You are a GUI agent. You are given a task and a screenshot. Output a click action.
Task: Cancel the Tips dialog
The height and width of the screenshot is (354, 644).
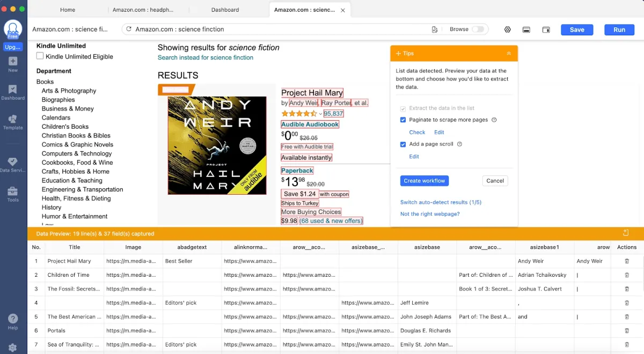point(495,181)
